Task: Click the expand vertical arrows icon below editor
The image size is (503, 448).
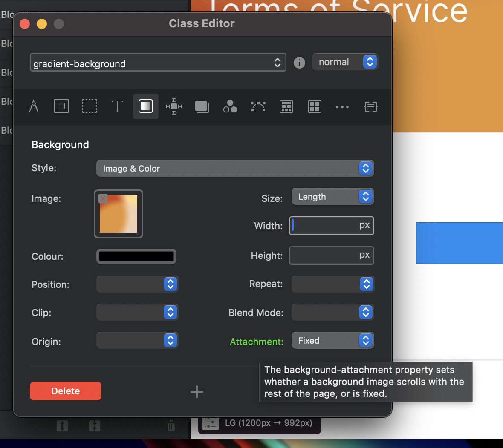Action: tap(62, 426)
